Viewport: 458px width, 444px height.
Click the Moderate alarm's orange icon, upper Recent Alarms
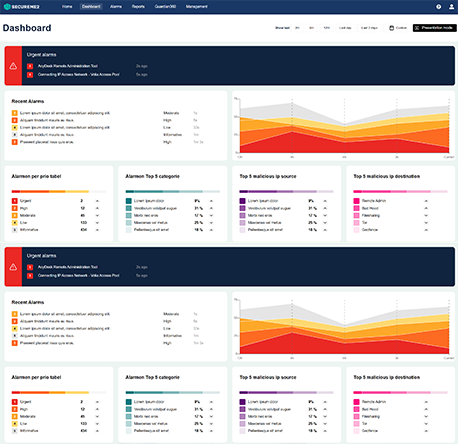tap(15, 113)
